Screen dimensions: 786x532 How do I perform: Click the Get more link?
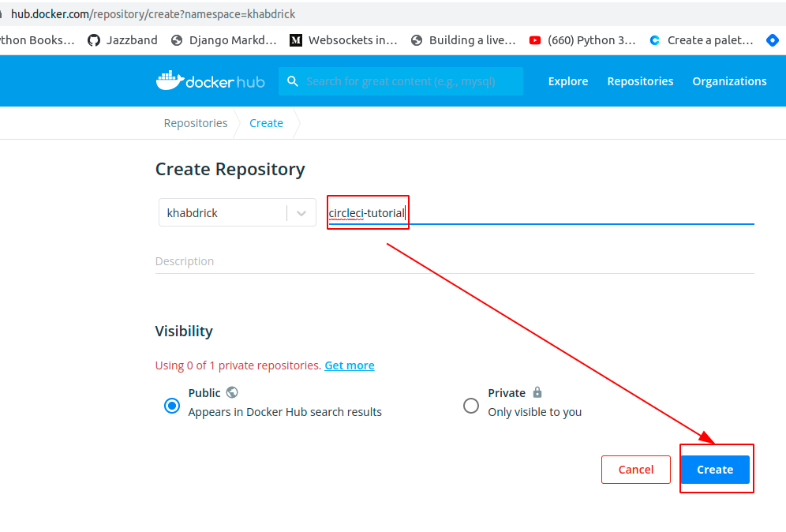pos(350,365)
